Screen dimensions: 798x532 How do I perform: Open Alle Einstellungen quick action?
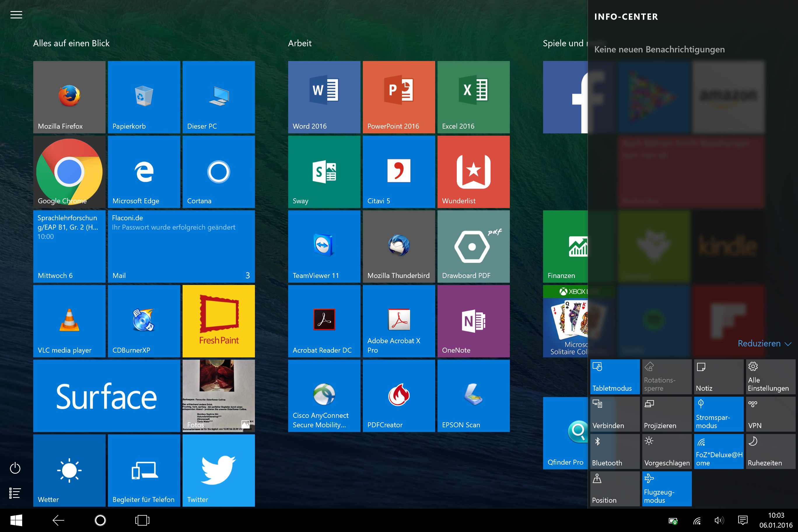point(770,377)
